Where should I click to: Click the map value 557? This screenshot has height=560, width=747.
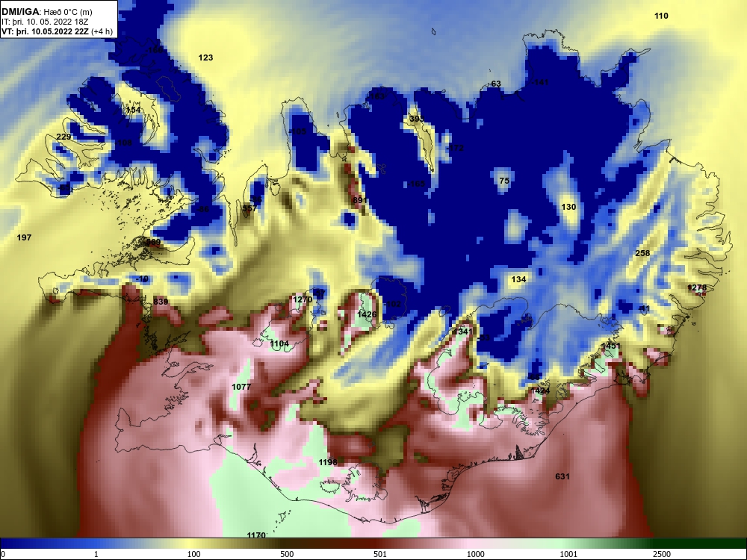249,208
